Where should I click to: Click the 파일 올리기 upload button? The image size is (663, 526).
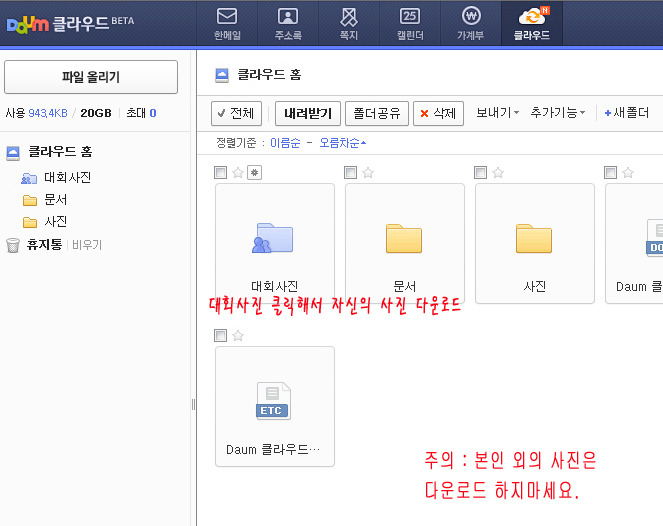(91, 77)
